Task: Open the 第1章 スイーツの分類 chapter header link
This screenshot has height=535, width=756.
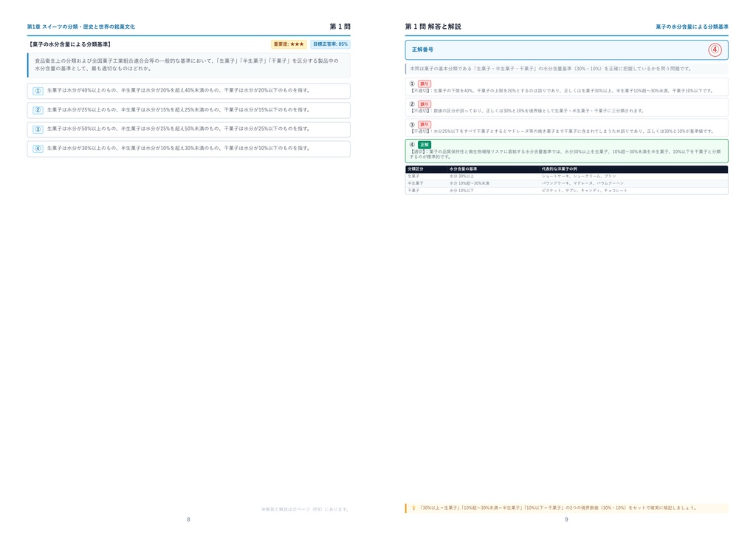Action: [x=81, y=27]
